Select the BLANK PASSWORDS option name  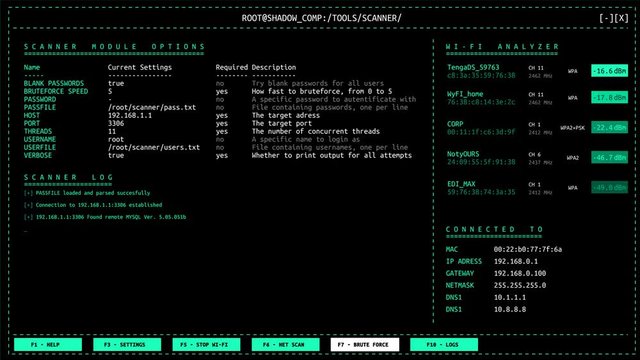53,83
